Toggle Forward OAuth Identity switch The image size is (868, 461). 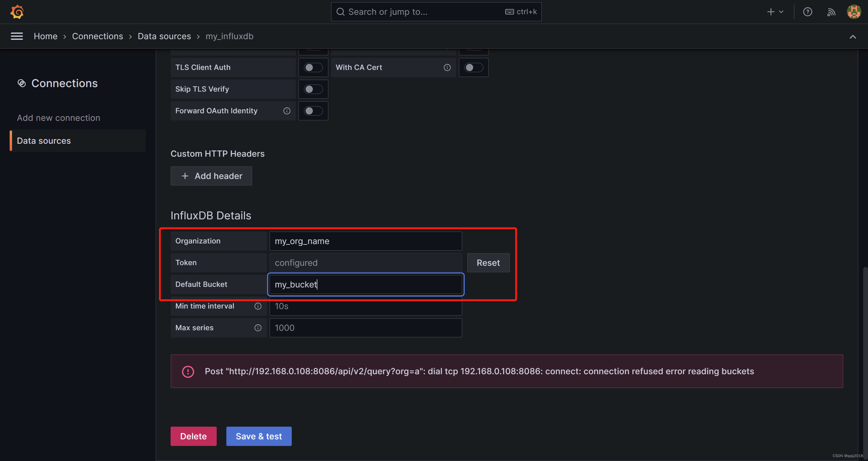313,111
